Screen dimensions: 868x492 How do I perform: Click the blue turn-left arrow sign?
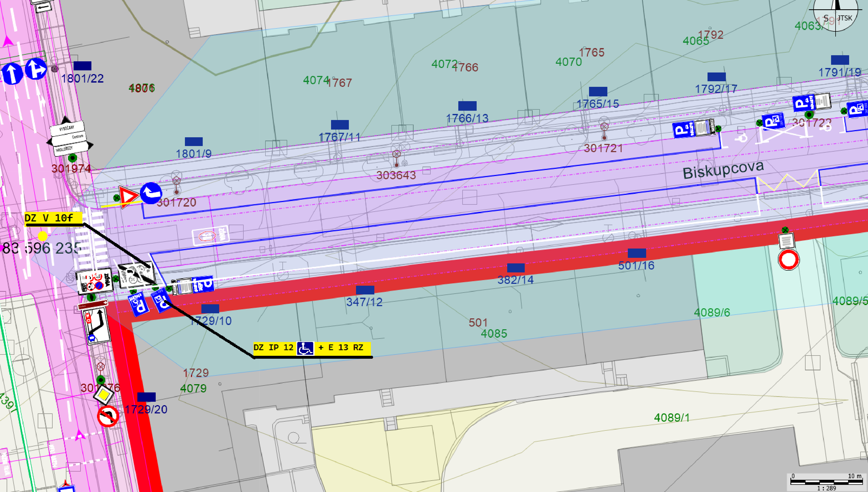[151, 193]
